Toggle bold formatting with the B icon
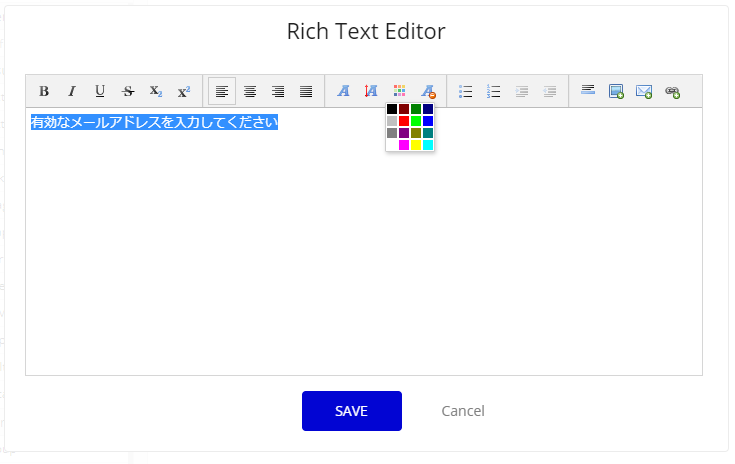This screenshot has height=464, width=735. pyautogui.click(x=44, y=91)
